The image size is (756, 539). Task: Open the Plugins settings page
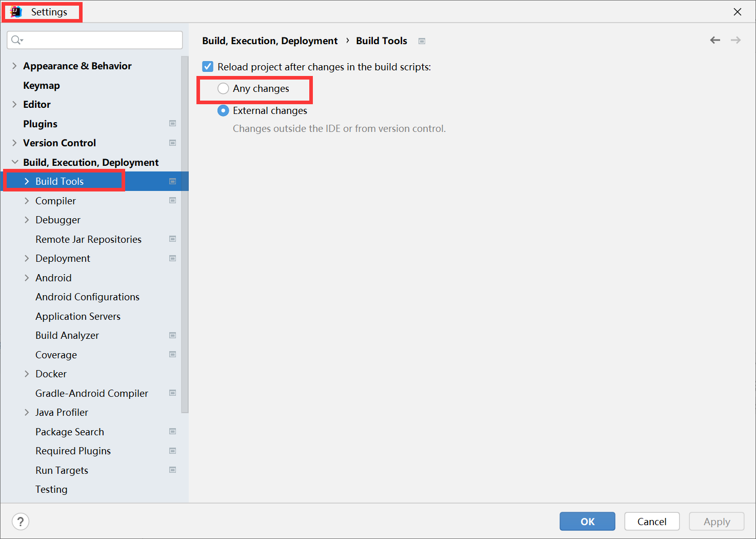[x=40, y=124]
